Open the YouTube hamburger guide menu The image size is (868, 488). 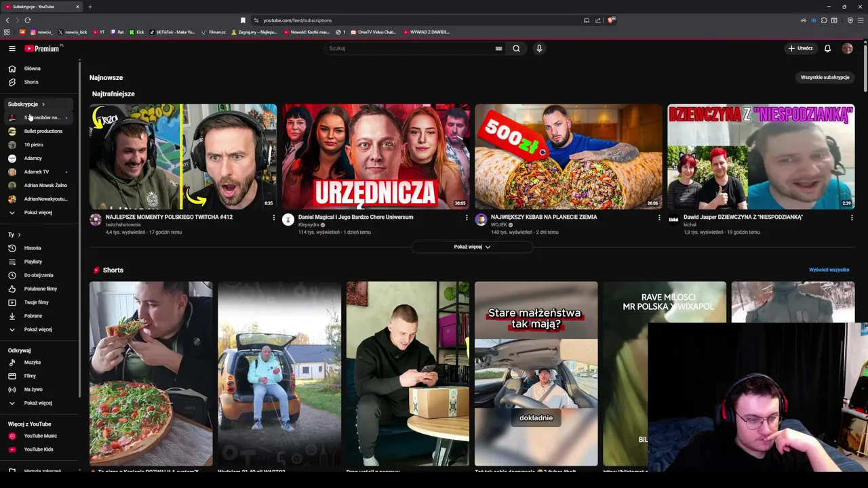[x=12, y=48]
